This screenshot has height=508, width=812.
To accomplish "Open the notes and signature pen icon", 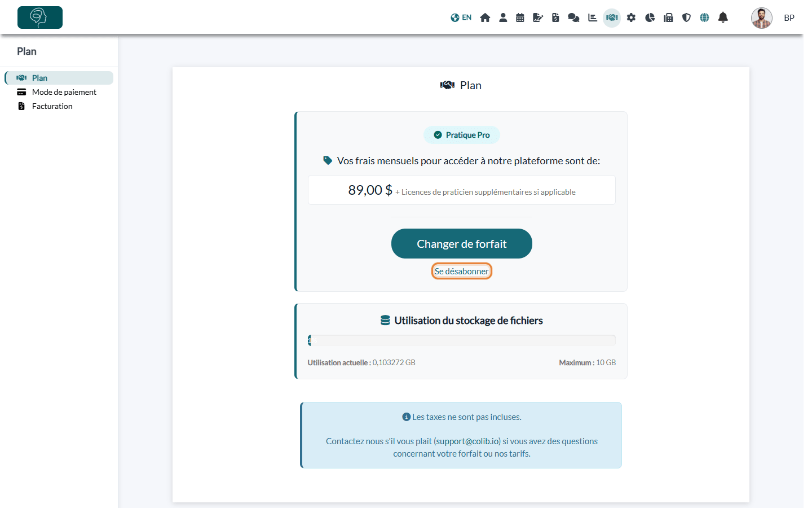I will [538, 17].
